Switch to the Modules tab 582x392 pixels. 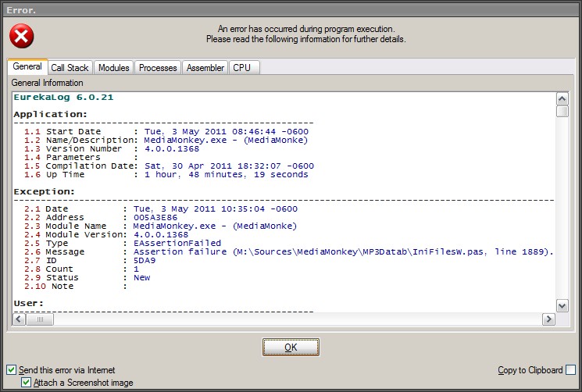tap(113, 68)
